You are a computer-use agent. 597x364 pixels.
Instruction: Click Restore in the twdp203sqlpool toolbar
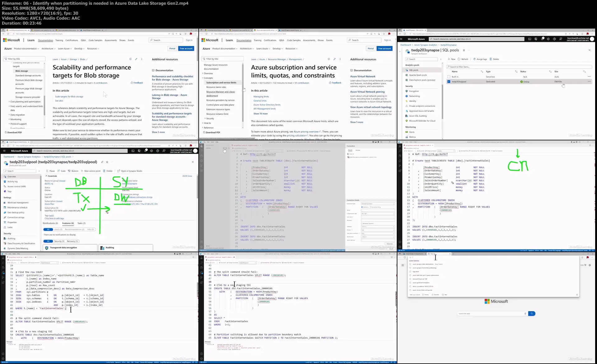(x=73, y=171)
